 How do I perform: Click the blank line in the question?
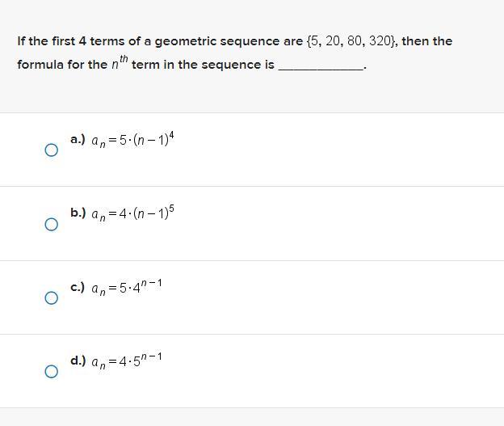point(321,65)
